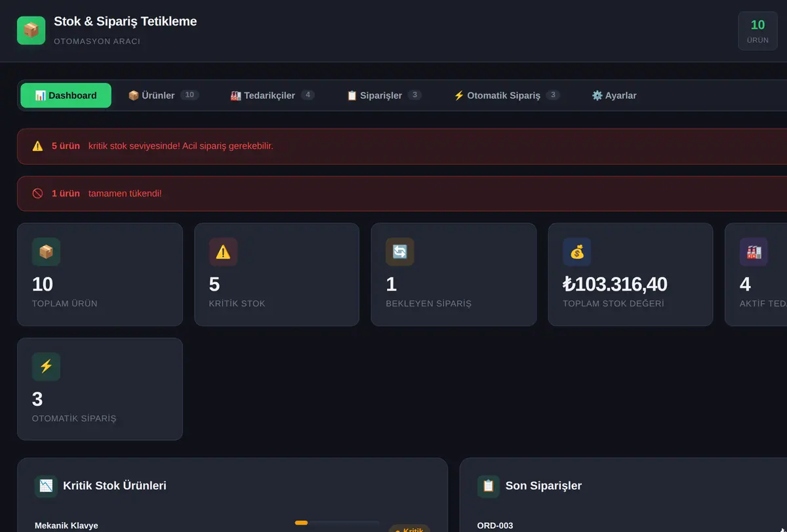Go to the Siparişler tab
This screenshot has height=532, width=787.
(x=384, y=96)
